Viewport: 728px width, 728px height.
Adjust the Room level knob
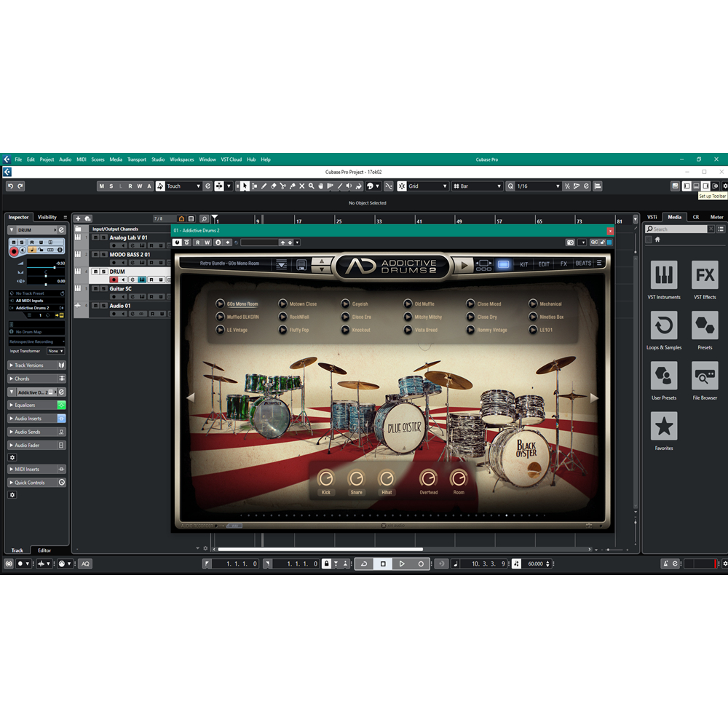(x=459, y=478)
